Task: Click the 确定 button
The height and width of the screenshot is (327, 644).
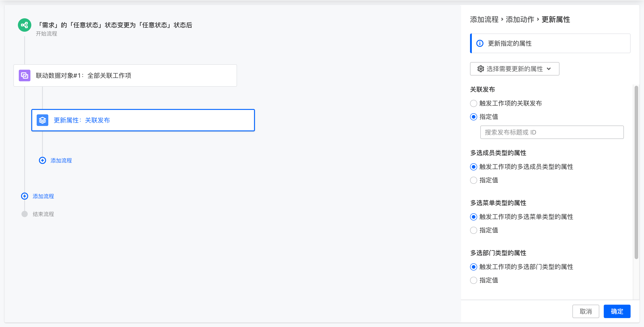Action: click(x=617, y=311)
